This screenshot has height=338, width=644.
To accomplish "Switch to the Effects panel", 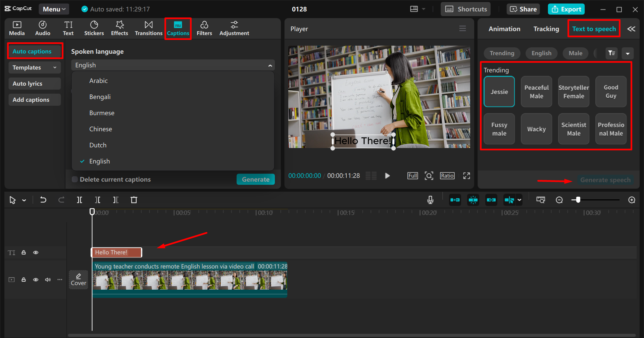I will (x=119, y=28).
